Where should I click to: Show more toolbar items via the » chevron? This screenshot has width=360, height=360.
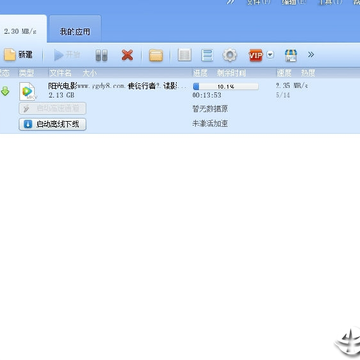click(x=311, y=55)
